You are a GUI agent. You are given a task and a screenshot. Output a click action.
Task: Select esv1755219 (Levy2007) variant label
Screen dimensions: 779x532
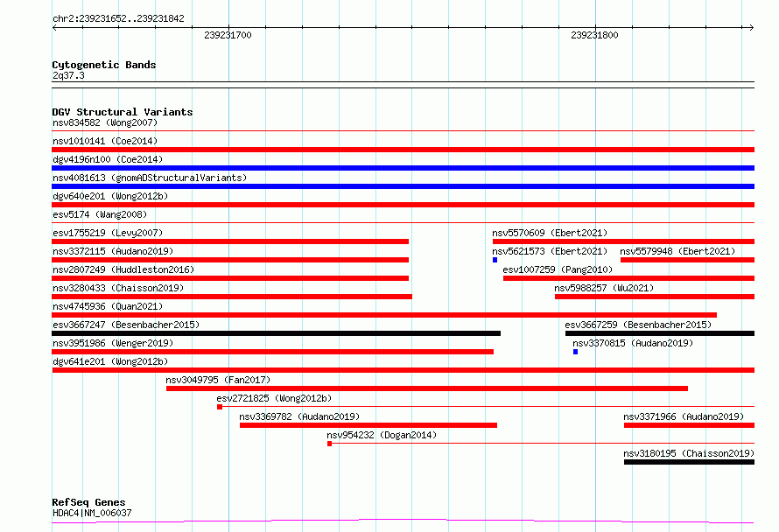(108, 233)
